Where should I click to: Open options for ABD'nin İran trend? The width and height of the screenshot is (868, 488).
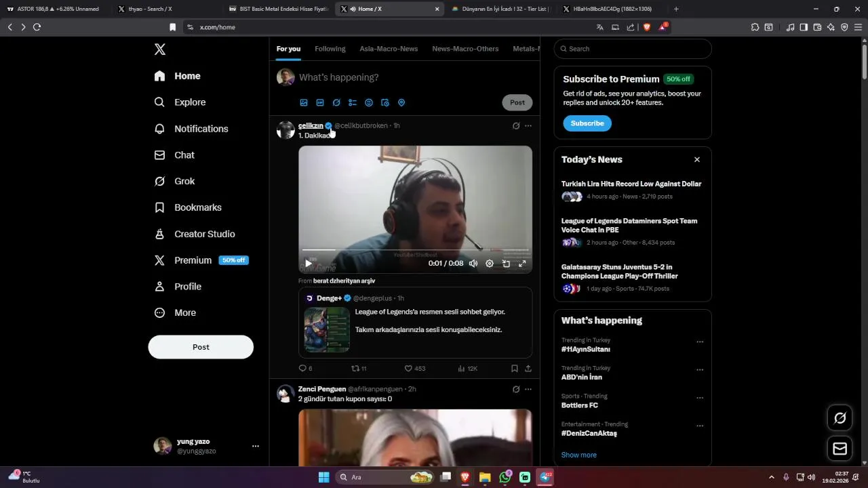[700, 370]
